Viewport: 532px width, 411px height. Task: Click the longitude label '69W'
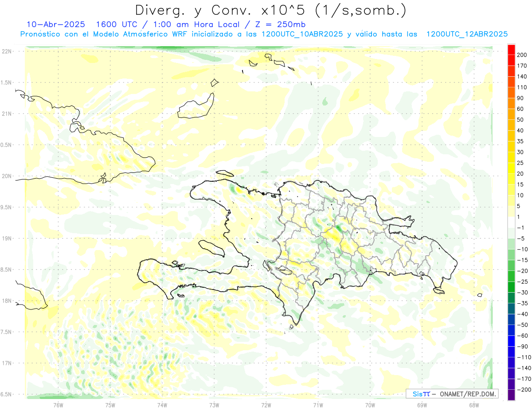coord(422,405)
